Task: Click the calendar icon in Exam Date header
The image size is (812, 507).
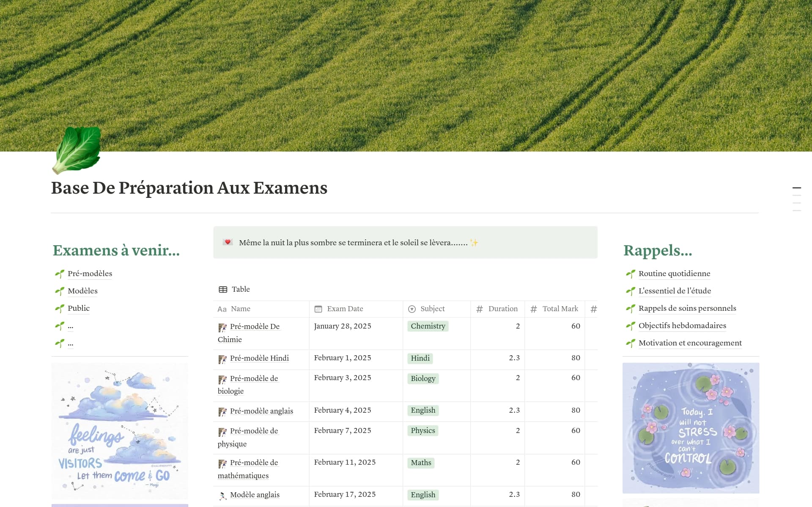Action: pos(318,309)
